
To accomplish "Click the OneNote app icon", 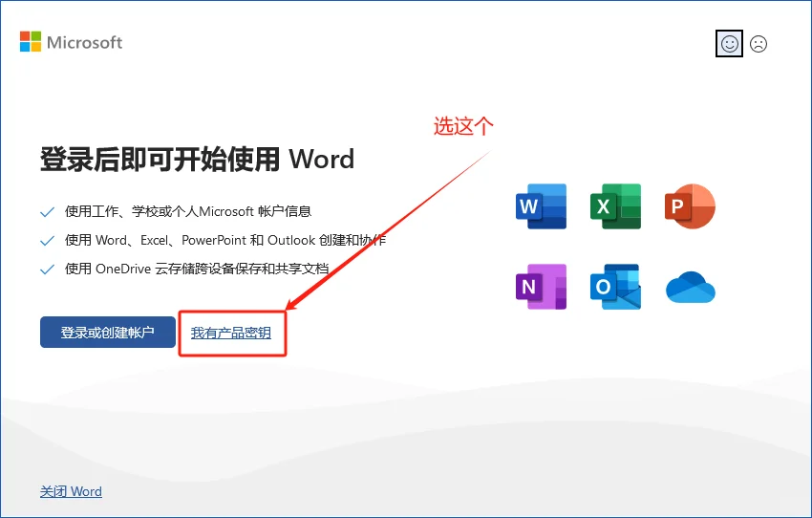I will click(x=541, y=287).
